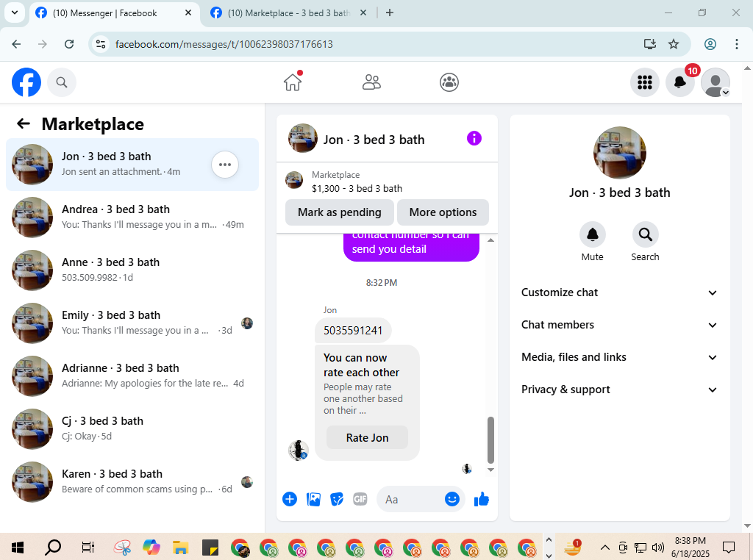Select Jon · 3 bed 3 bath conversation

132,165
